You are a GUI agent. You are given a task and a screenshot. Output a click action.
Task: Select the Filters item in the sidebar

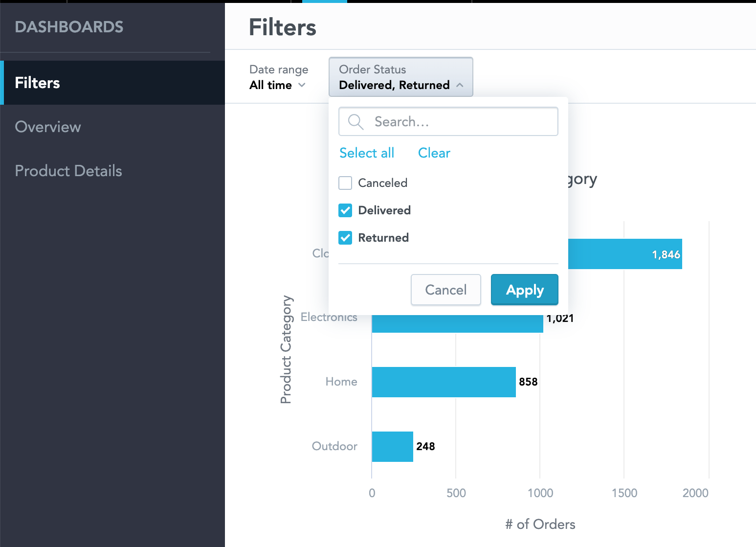[37, 83]
